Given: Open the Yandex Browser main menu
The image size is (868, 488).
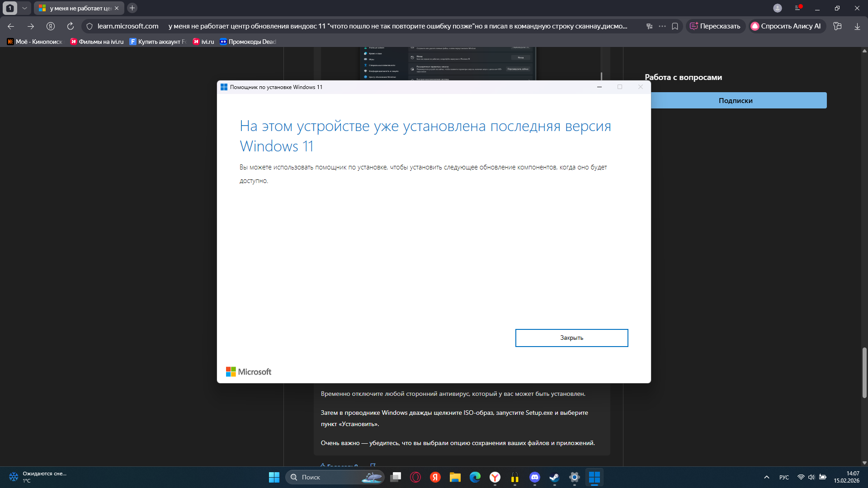Looking at the screenshot, I should pos(798,8).
